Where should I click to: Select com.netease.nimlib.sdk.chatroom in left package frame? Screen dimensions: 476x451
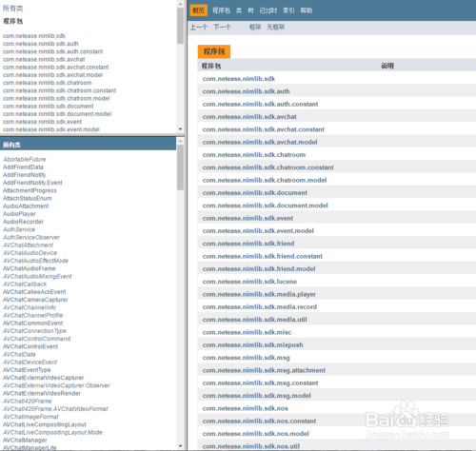pyautogui.click(x=48, y=83)
